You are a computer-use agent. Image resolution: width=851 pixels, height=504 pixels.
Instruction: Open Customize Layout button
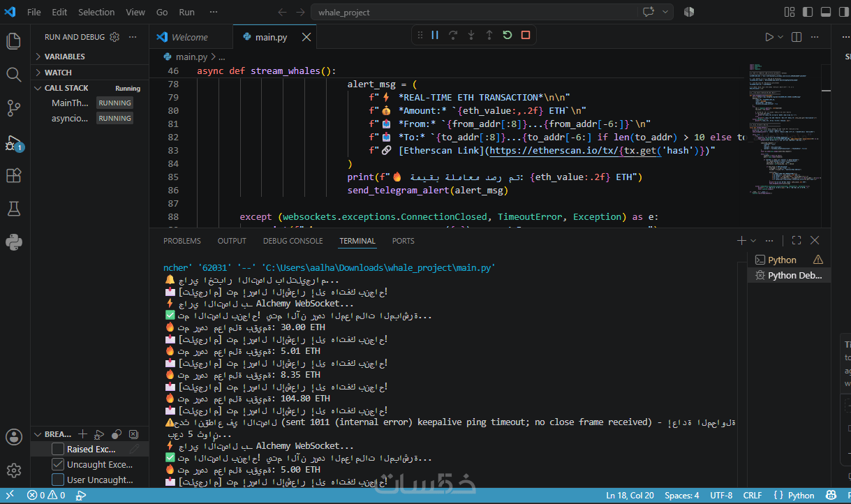[x=790, y=12]
